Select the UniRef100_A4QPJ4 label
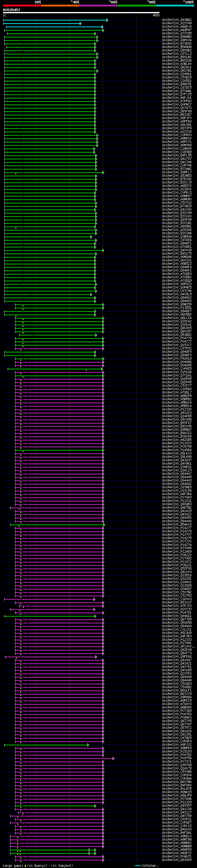The width and height of the screenshot is (197, 868). coord(177,26)
